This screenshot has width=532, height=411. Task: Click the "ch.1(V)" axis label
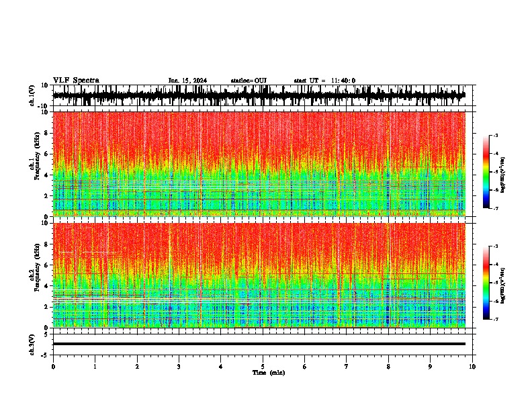click(32, 95)
